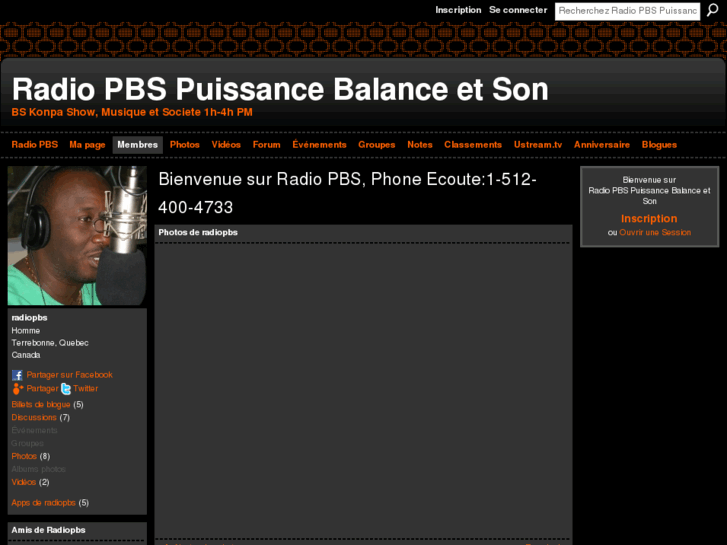Click Partager sur Facebook link
This screenshot has width=727, height=545.
tap(70, 375)
